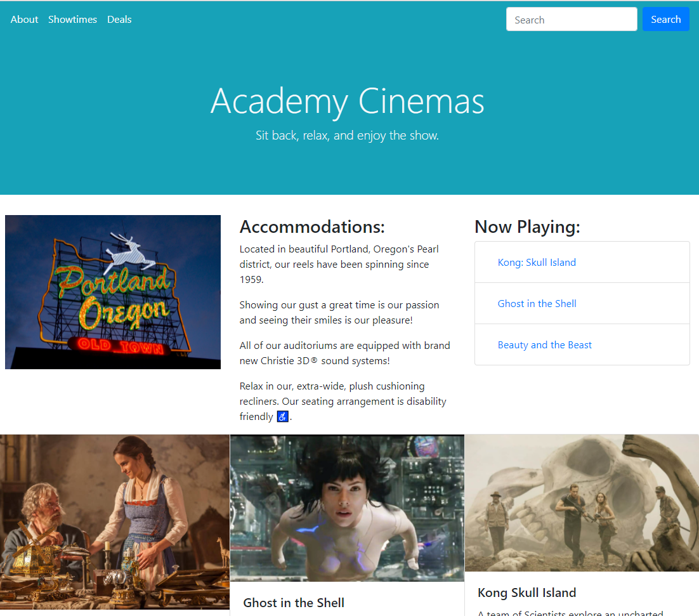This screenshot has height=616, width=699.
Task: Click the Portland Oregon sign image
Action: pos(113,292)
